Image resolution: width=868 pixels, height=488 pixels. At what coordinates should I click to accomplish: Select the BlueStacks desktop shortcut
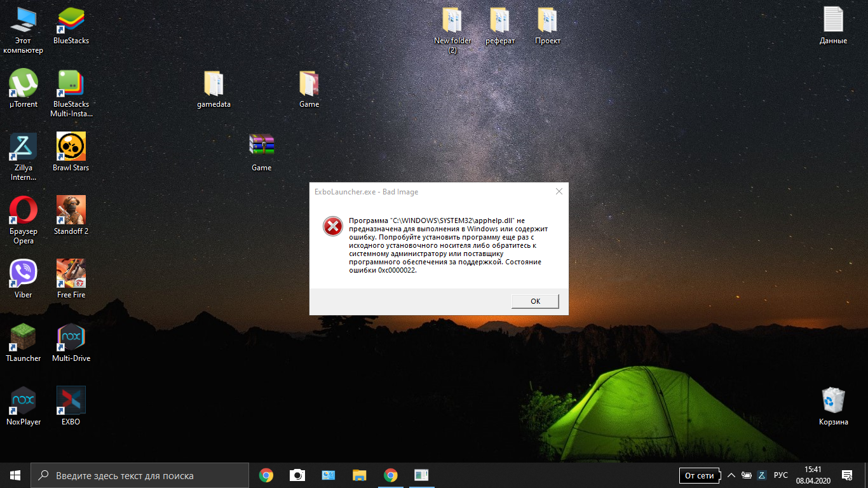pyautogui.click(x=71, y=25)
